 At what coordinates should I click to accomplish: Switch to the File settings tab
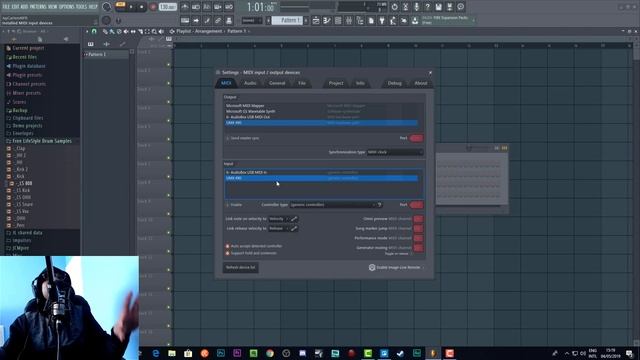click(302, 83)
